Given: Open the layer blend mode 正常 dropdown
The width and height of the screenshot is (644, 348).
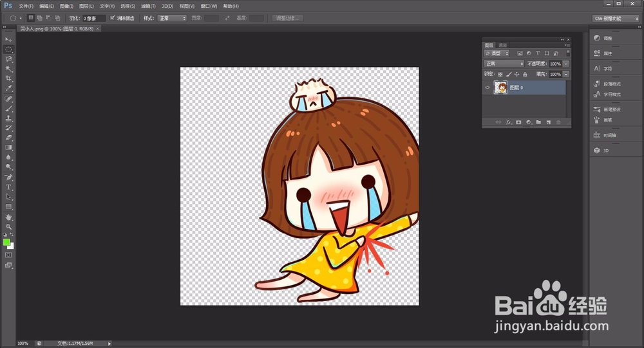Looking at the screenshot, I should (504, 64).
